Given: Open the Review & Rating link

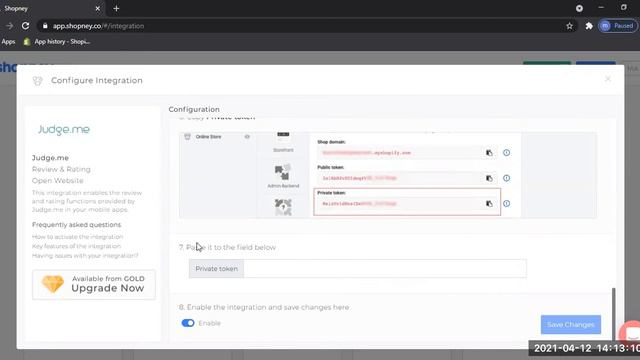Looking at the screenshot, I should point(61,169).
